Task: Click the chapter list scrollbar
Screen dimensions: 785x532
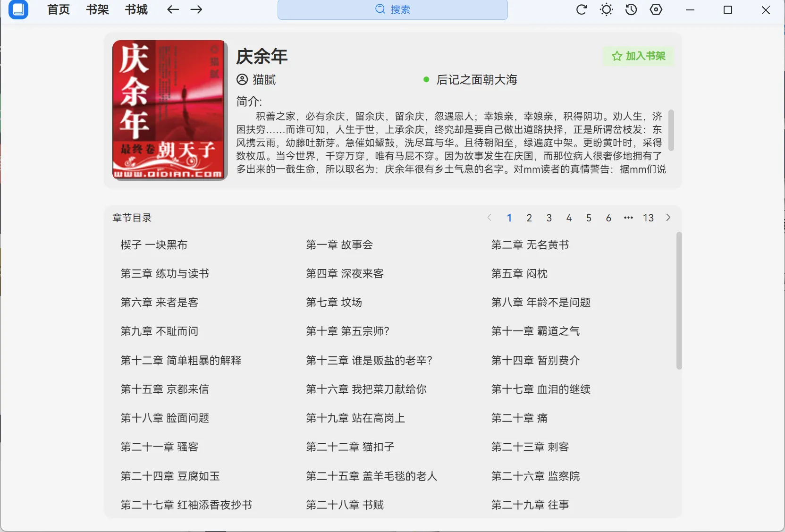Action: click(x=679, y=300)
